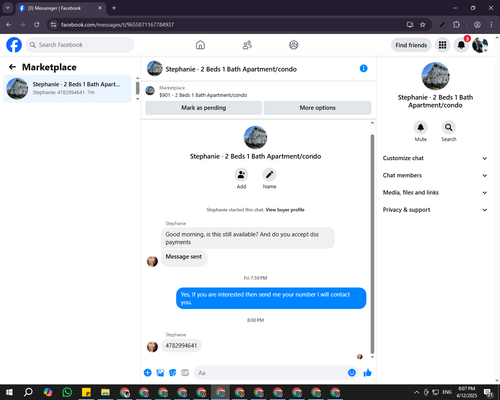The width and height of the screenshot is (500, 400).
Task: Click the conversation list scrollbar
Action: pyautogui.click(x=137, y=88)
